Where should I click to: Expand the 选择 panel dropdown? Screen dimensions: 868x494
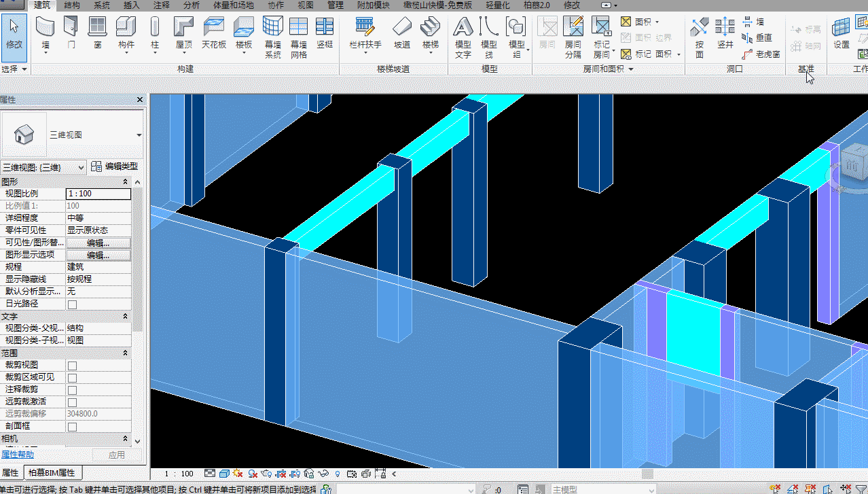(14, 69)
